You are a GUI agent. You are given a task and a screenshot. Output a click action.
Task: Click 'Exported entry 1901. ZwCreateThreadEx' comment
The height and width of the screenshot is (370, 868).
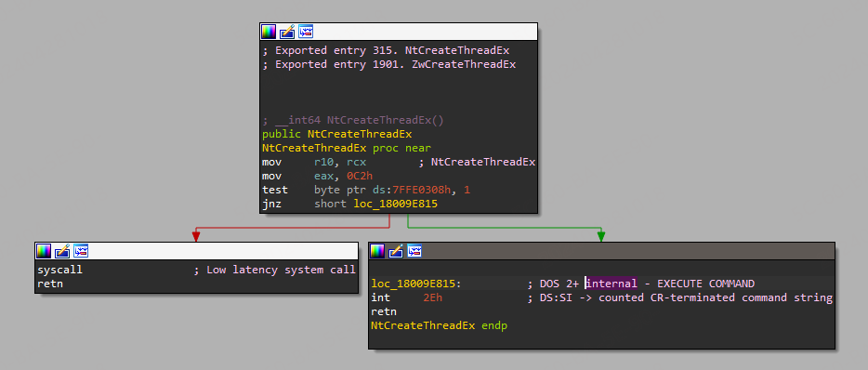tap(389, 64)
